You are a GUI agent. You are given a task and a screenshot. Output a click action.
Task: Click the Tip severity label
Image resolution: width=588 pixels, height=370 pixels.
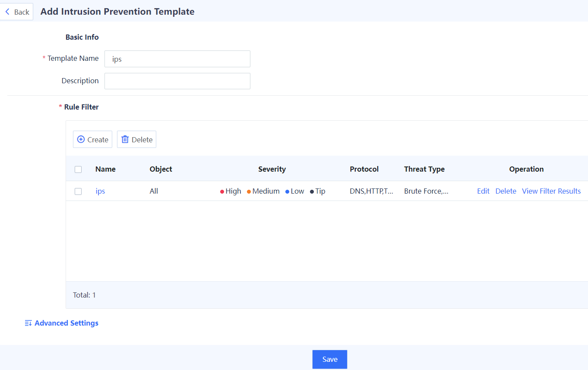point(320,191)
